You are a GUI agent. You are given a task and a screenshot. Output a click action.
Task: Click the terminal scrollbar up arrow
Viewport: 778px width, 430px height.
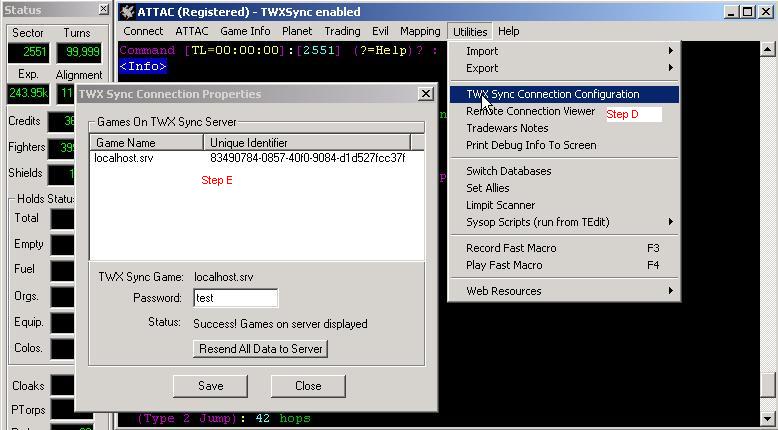pyautogui.click(x=767, y=49)
